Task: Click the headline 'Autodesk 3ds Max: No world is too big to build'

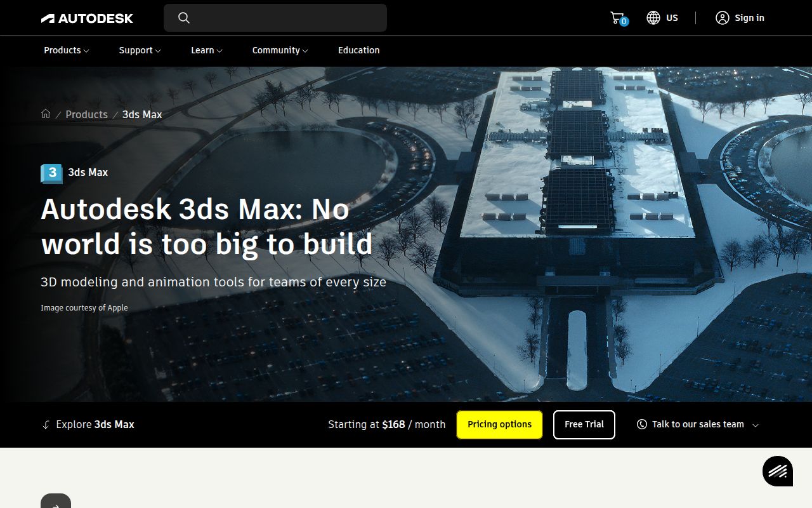Action: point(207,227)
